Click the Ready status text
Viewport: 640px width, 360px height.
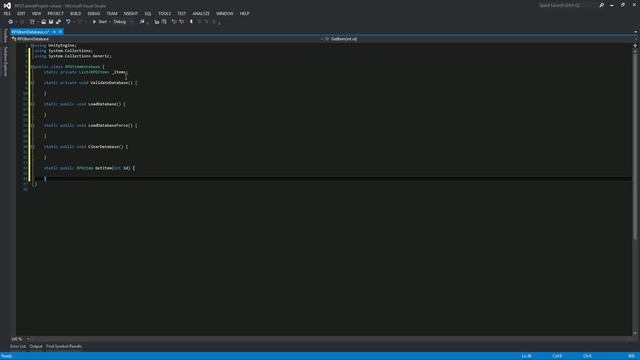coord(7,356)
